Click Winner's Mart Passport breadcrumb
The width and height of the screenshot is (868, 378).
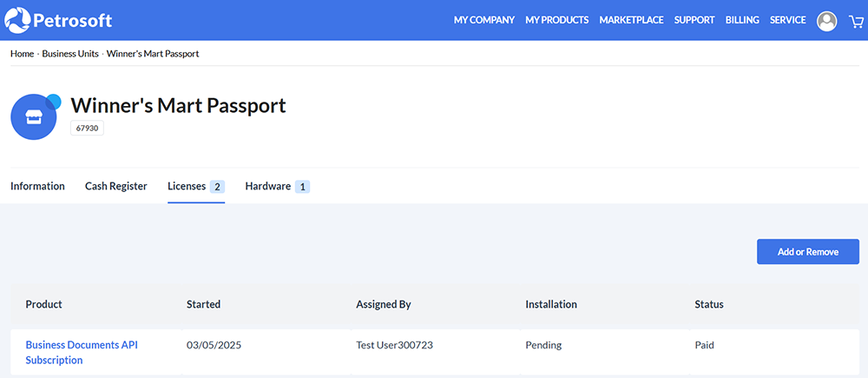153,54
